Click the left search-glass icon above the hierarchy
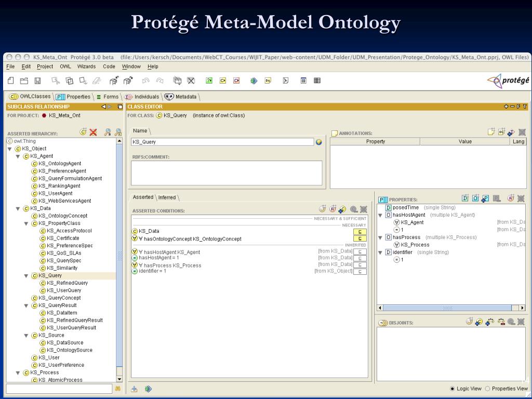The image size is (532, 399). pos(108,132)
